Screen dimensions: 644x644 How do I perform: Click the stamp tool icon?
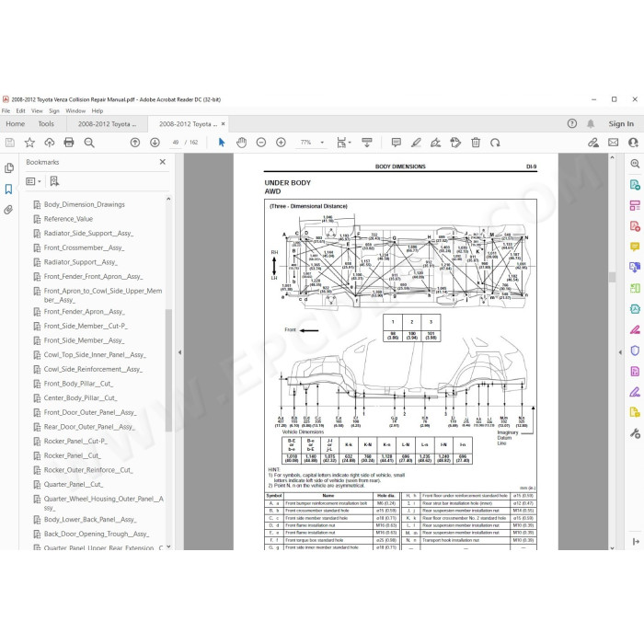coord(455,143)
